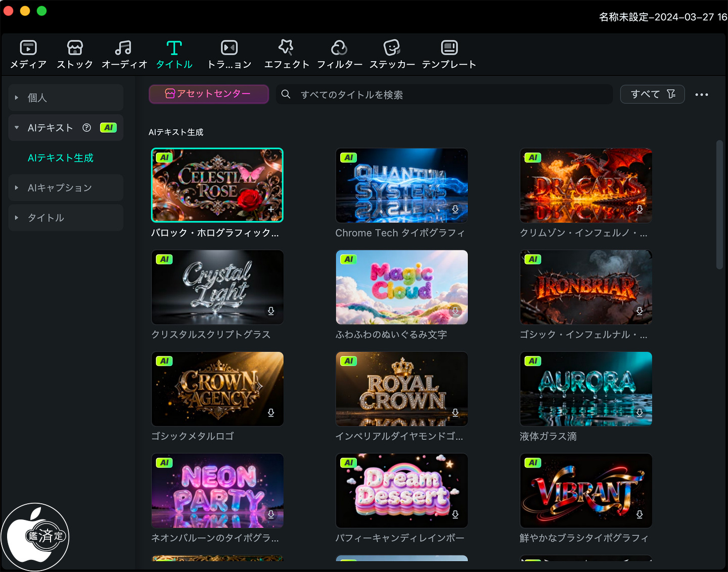The image size is (728, 572).
Task: Open the ステッカー (Sticker) section
Action: tap(392, 48)
